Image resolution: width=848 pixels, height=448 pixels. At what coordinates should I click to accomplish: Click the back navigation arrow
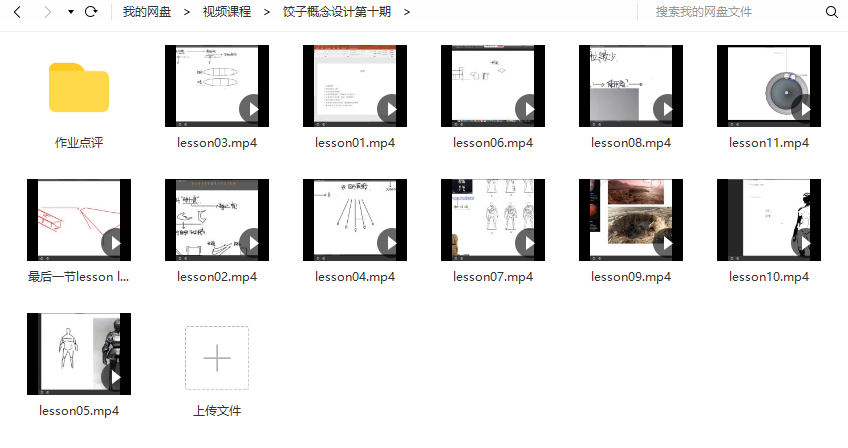[17, 12]
